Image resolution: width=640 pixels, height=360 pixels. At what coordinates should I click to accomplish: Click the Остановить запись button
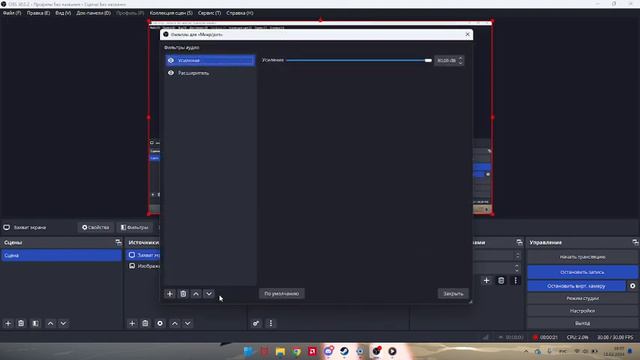click(582, 272)
